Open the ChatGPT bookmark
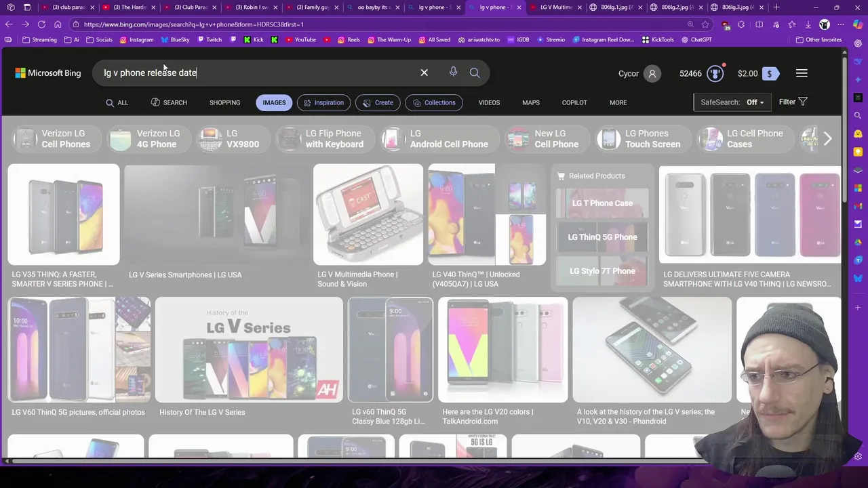Viewport: 868px width, 488px height. [x=696, y=39]
